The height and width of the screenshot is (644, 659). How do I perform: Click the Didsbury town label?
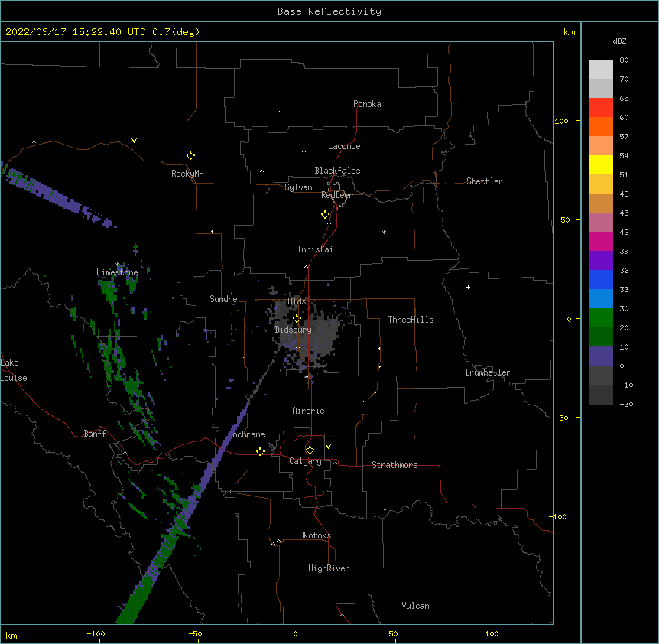294,330
